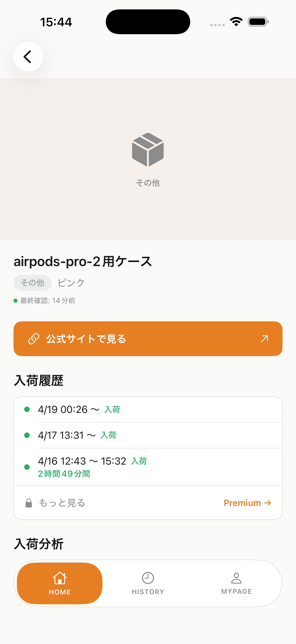Open 公式サイトで見る button
Screen dimensions: 296x644
(148, 339)
